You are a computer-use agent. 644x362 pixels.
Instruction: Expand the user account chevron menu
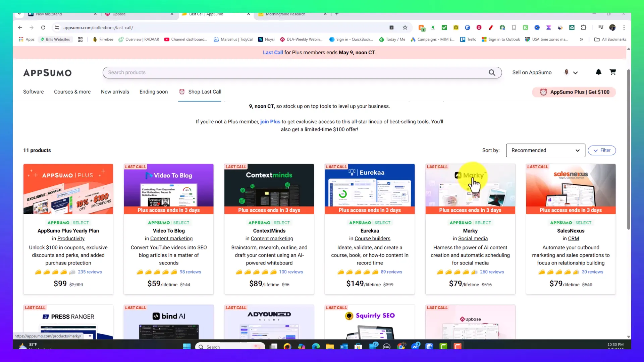pyautogui.click(x=575, y=73)
